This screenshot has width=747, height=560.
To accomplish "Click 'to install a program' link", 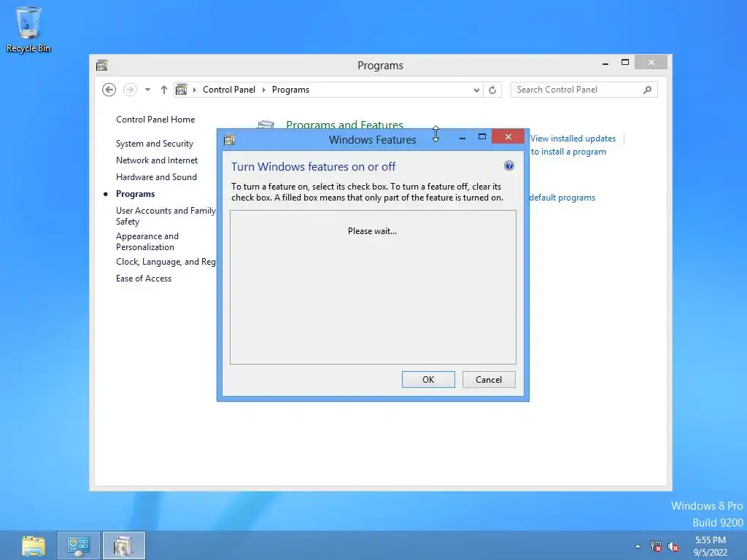I will (x=568, y=152).
